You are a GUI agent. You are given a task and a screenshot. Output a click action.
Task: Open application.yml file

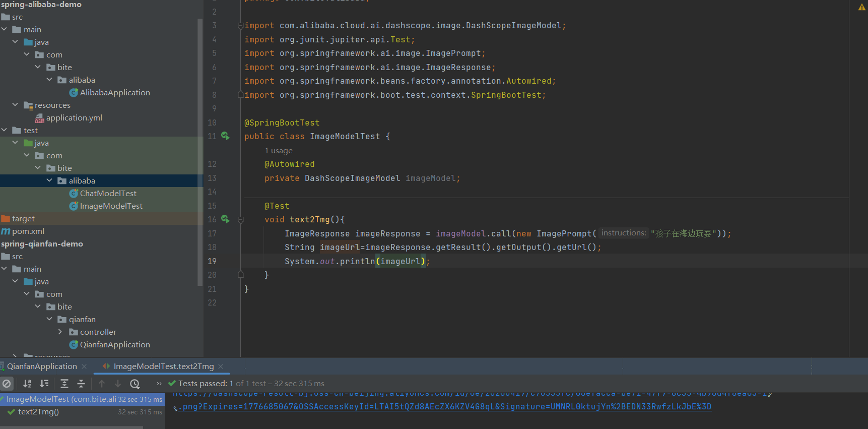pos(74,118)
